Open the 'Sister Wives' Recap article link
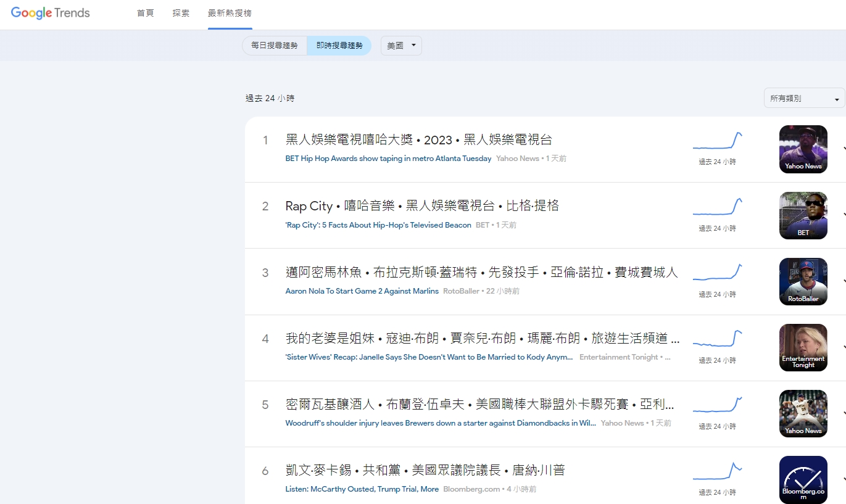Image resolution: width=846 pixels, height=504 pixels. (429, 357)
